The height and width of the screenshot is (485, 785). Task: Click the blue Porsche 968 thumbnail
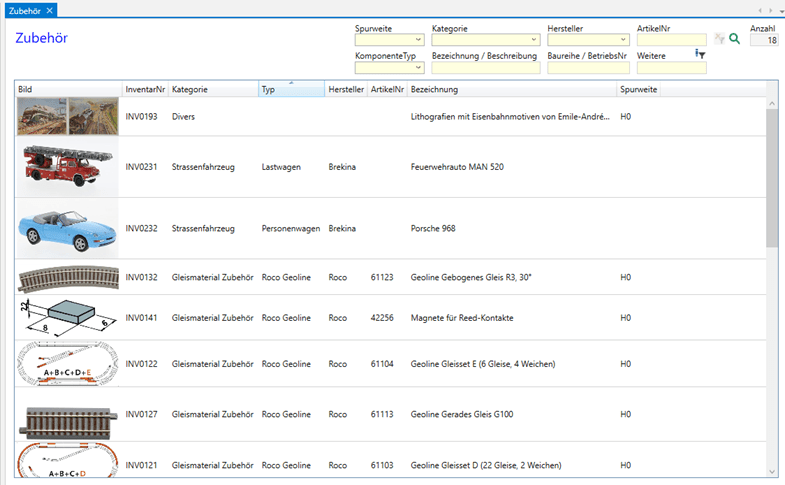(x=67, y=229)
